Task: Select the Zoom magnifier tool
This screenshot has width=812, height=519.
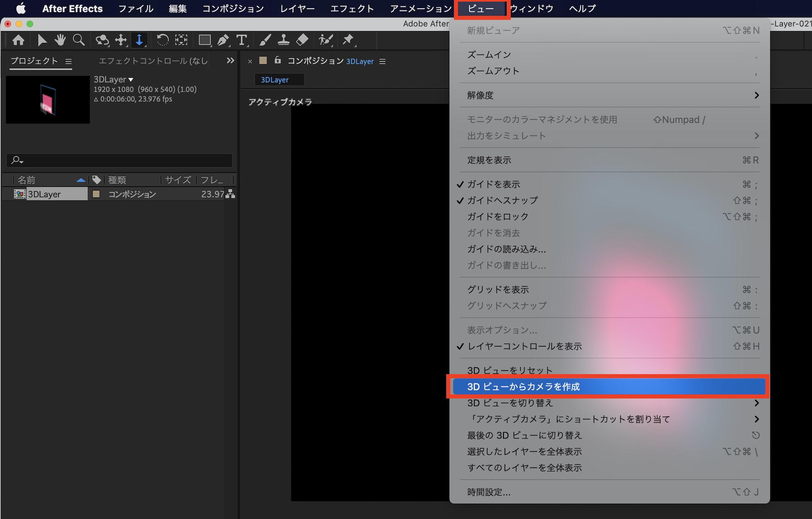Action: [x=79, y=40]
